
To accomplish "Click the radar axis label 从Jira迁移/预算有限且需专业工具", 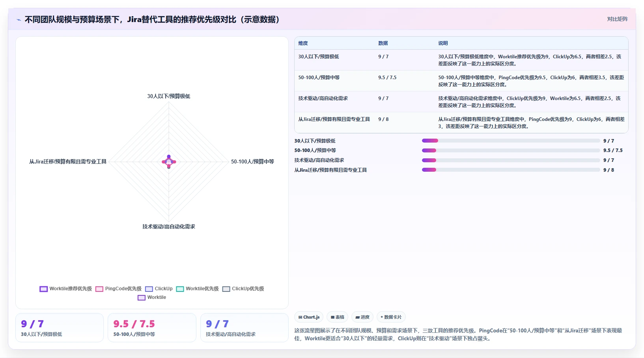I will click(68, 161).
